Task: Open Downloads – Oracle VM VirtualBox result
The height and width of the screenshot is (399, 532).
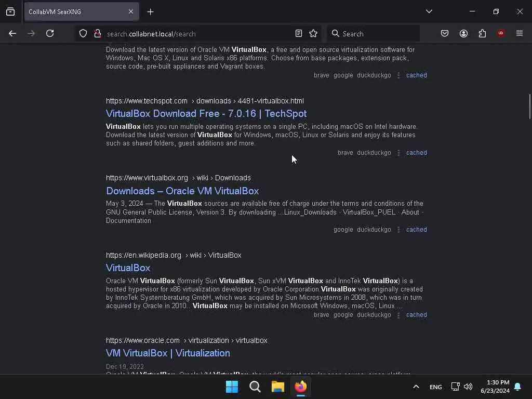Action: click(182, 191)
